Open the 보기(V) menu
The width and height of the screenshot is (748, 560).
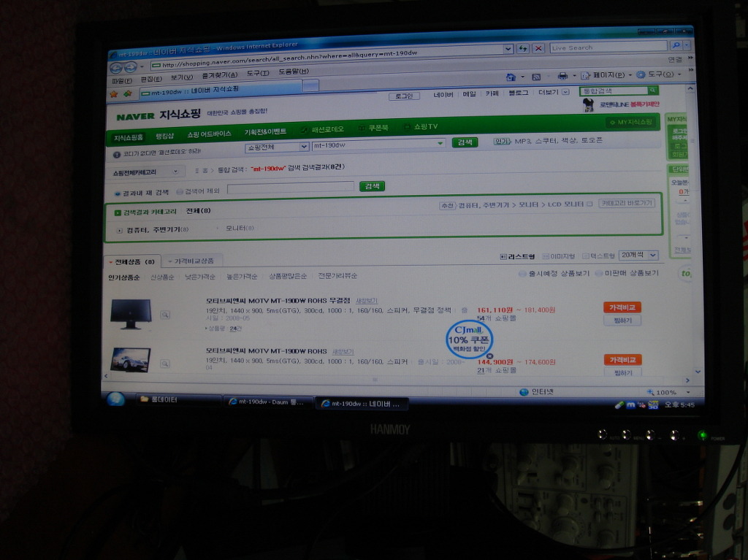(182, 77)
